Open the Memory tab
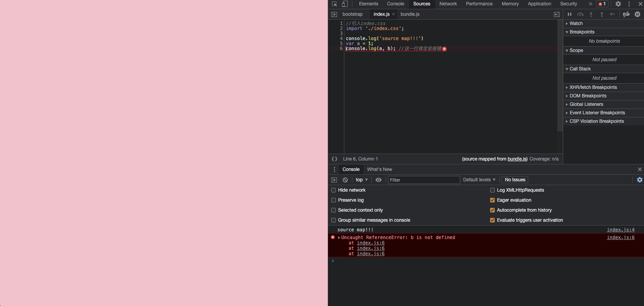The image size is (644, 306). pos(510,4)
